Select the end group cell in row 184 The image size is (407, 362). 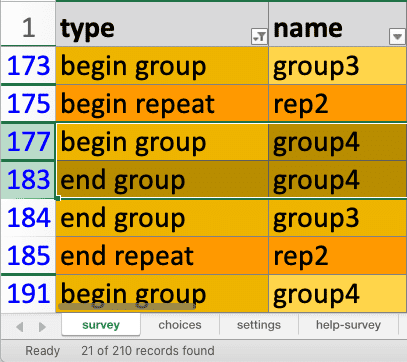tap(162, 218)
